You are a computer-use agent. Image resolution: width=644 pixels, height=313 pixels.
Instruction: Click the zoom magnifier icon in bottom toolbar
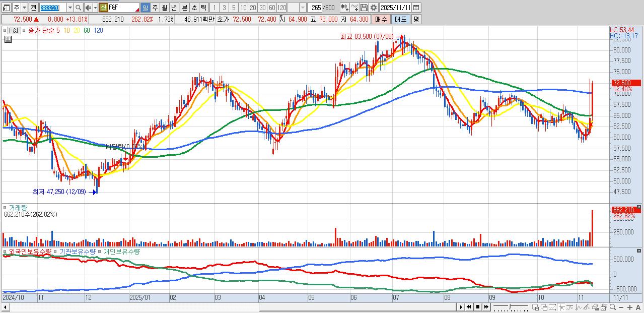613,307
